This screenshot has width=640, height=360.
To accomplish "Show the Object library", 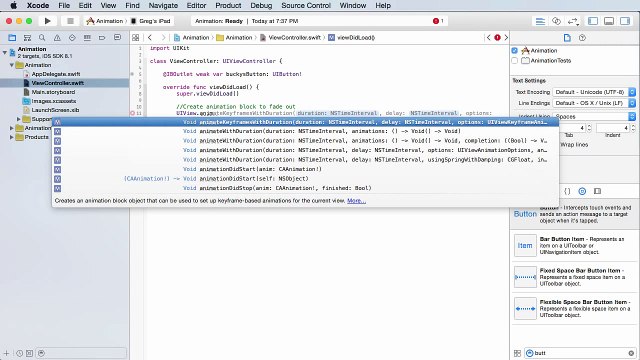I will pyautogui.click(x=582, y=191).
